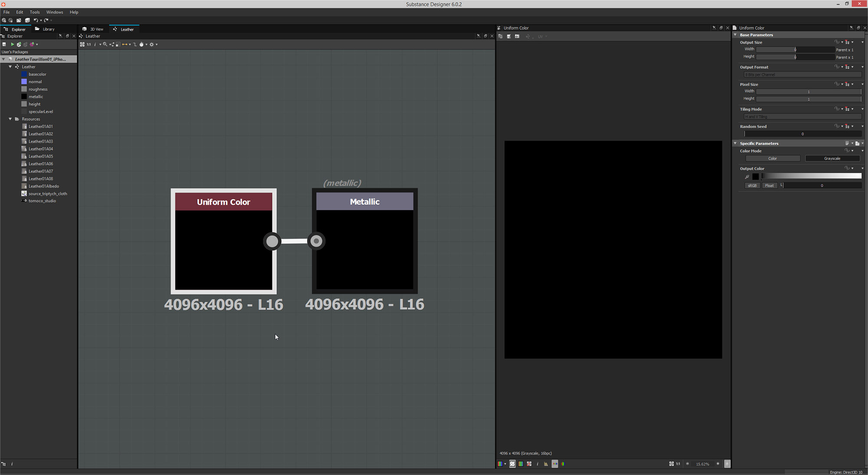868x475 pixels.
Task: Click the save package icon in Explorer toolbar
Action: pyautogui.click(x=4, y=44)
